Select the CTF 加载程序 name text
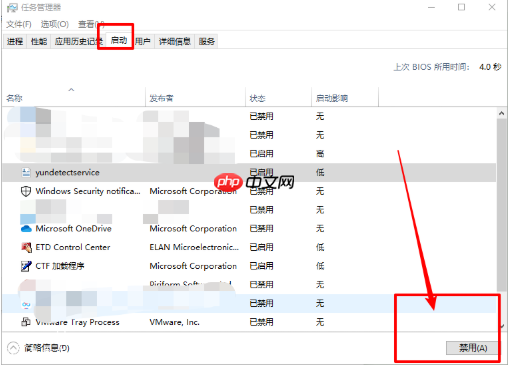509x366 pixels. pyautogui.click(x=60, y=266)
